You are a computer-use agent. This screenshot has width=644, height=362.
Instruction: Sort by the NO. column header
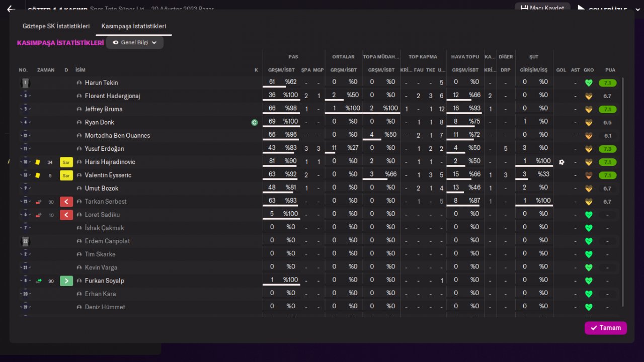(23, 70)
